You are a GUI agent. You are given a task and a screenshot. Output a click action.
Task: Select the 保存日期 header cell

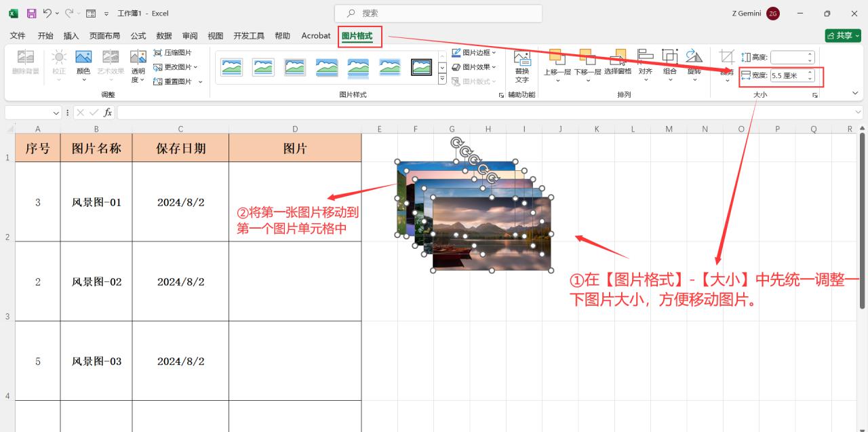(x=180, y=148)
